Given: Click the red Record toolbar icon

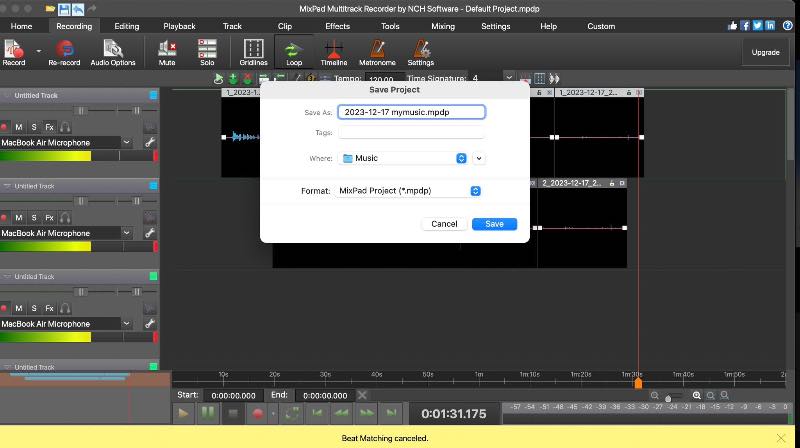Looking at the screenshot, I should 14,51.
